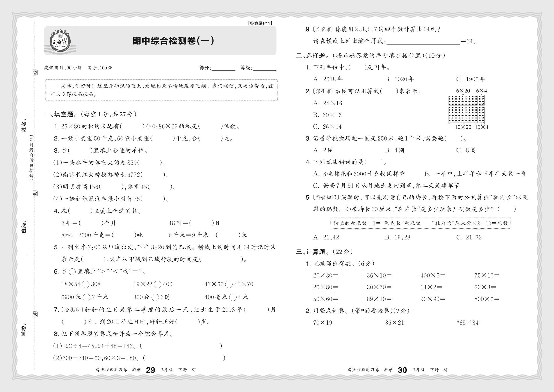554x392 pixels.
Task: Click the circle between 300分 and 3时
Action: coord(155,297)
